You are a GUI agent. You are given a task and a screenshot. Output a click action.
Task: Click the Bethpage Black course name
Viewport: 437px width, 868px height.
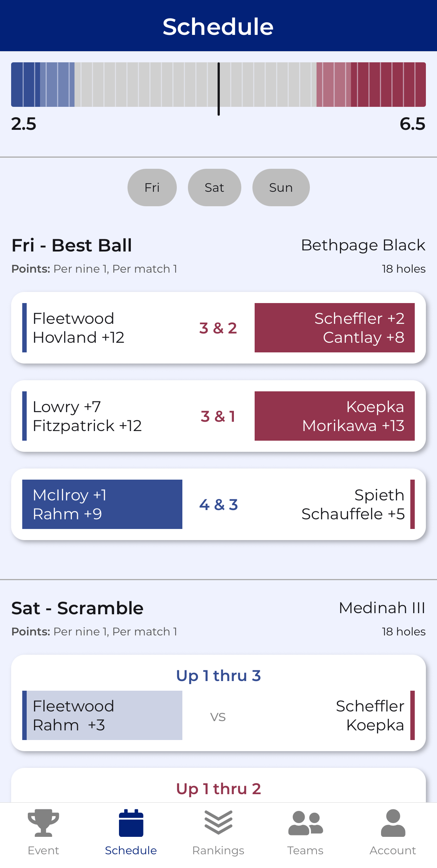click(362, 245)
